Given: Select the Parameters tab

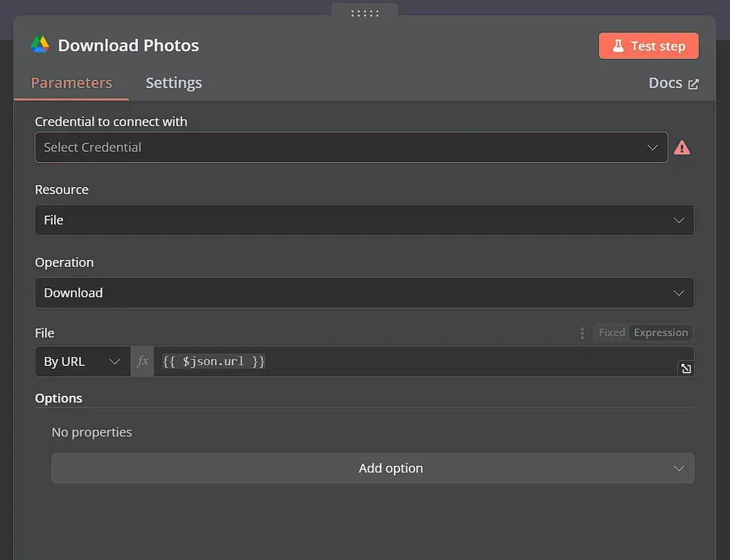Looking at the screenshot, I should pyautogui.click(x=71, y=82).
